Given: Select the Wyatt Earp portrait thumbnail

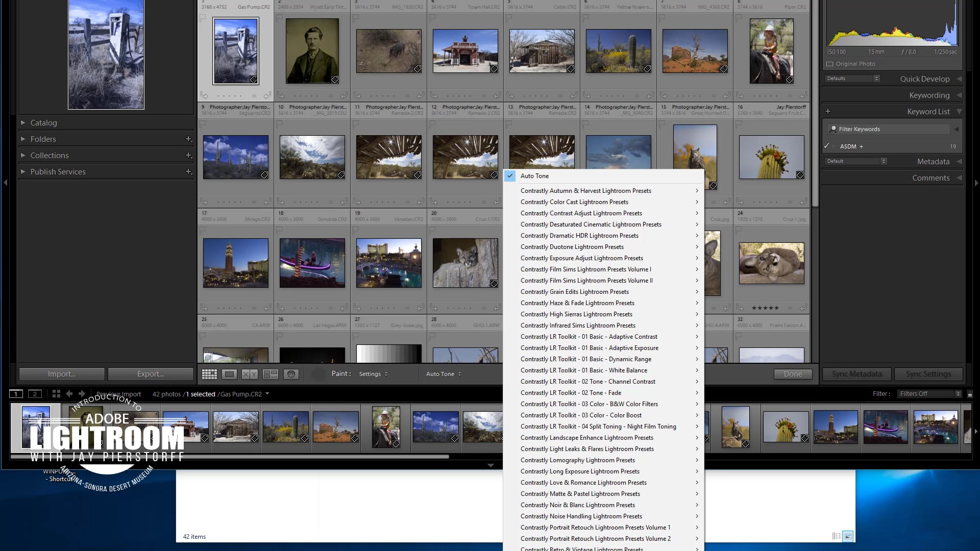Looking at the screenshot, I should [x=312, y=51].
